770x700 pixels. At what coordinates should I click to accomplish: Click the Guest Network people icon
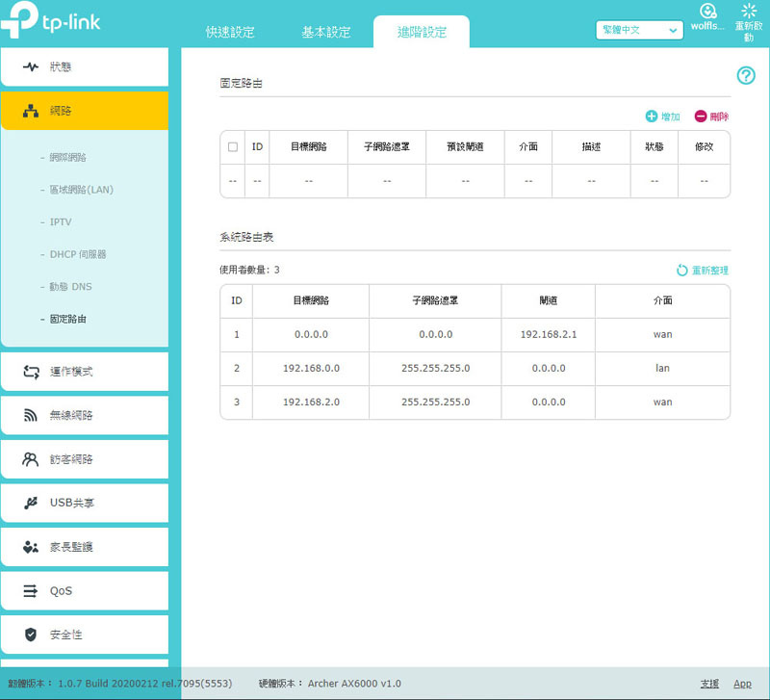pos(31,459)
